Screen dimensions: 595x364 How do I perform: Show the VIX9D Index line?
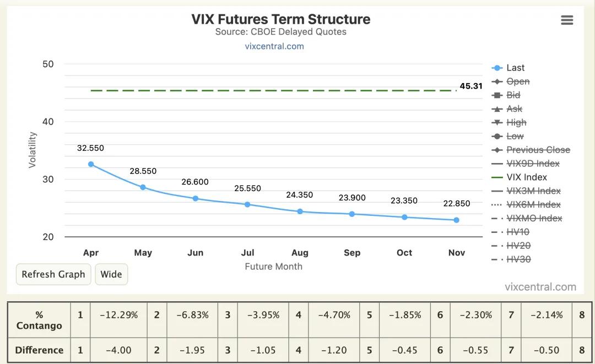(x=532, y=164)
